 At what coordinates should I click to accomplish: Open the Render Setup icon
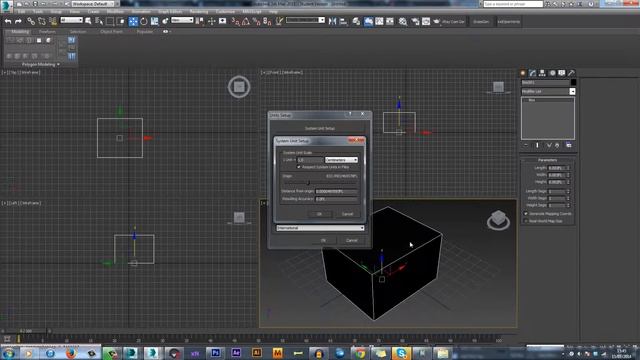click(x=415, y=21)
